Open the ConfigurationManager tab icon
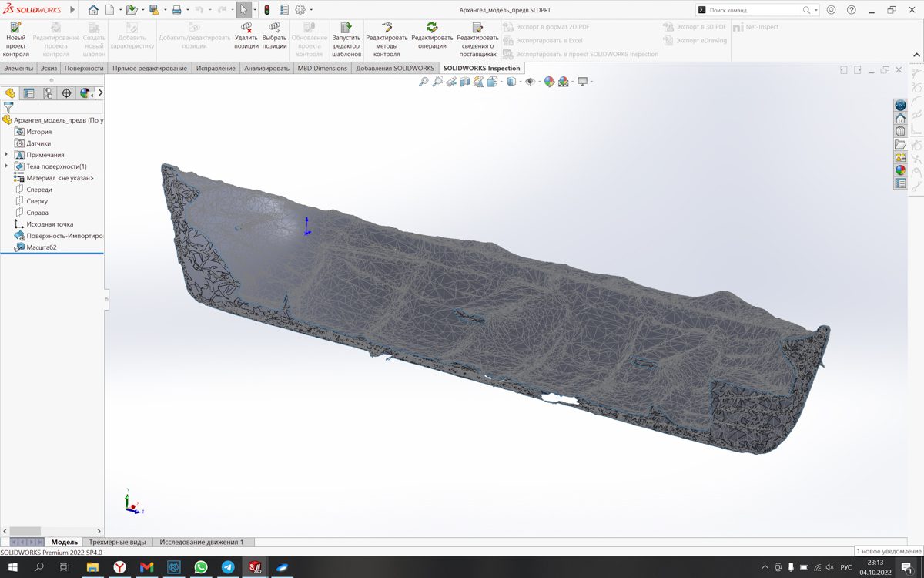The height and width of the screenshot is (578, 924). click(48, 93)
